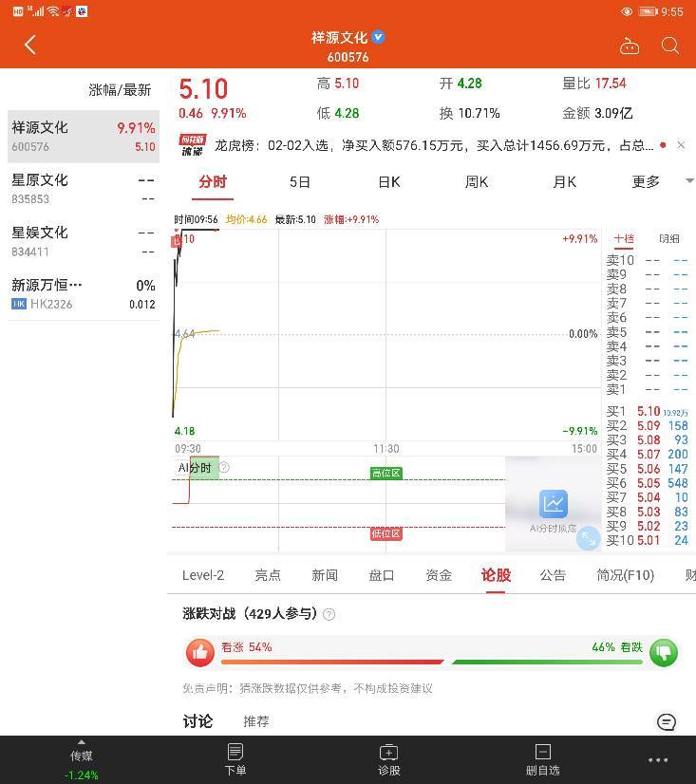The width and height of the screenshot is (696, 784).
Task: Switch to the 月K chart tab
Action: click(564, 182)
